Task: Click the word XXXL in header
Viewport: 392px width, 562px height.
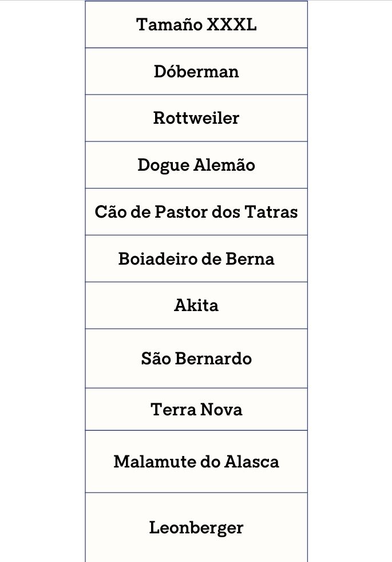Action: tap(232, 25)
